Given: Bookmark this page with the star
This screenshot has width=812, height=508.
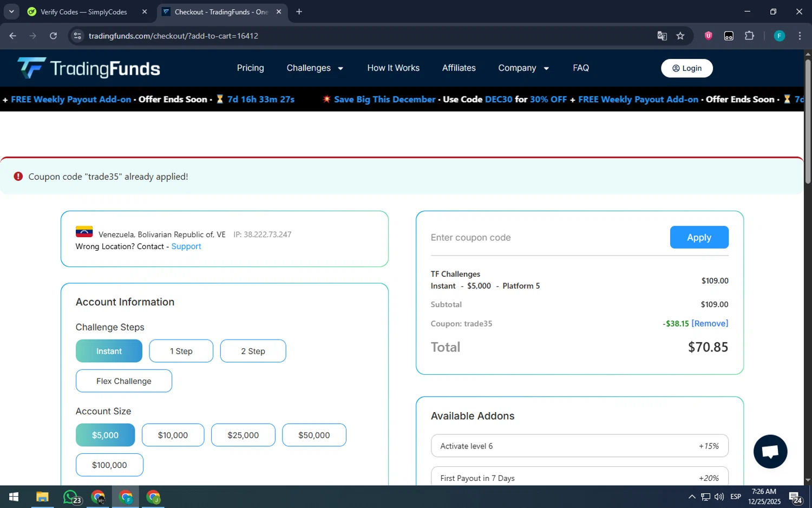Looking at the screenshot, I should point(680,36).
